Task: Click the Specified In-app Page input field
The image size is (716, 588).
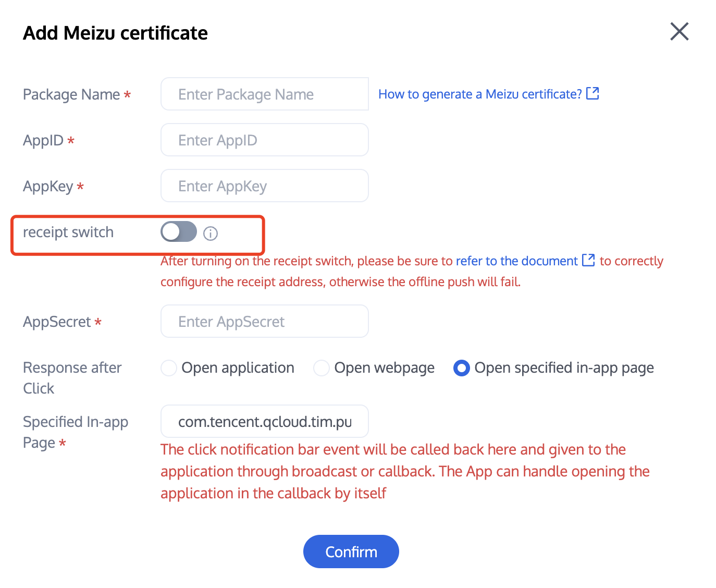Action: point(264,422)
